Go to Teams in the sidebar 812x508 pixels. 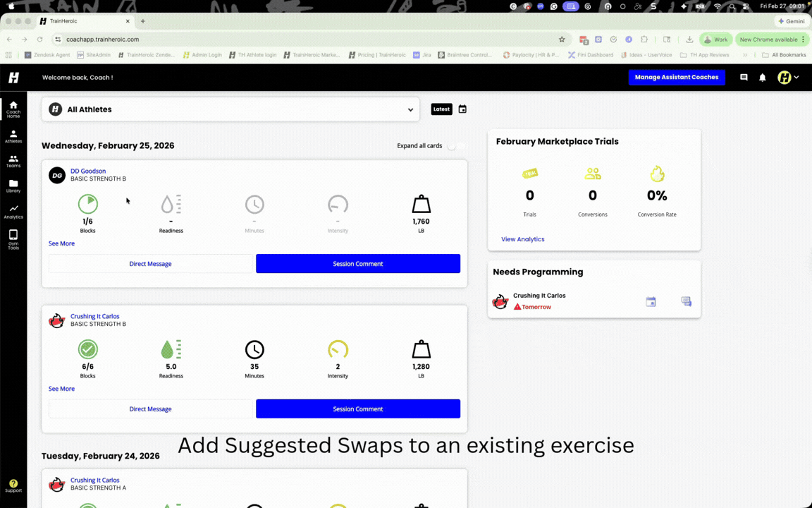(x=13, y=162)
